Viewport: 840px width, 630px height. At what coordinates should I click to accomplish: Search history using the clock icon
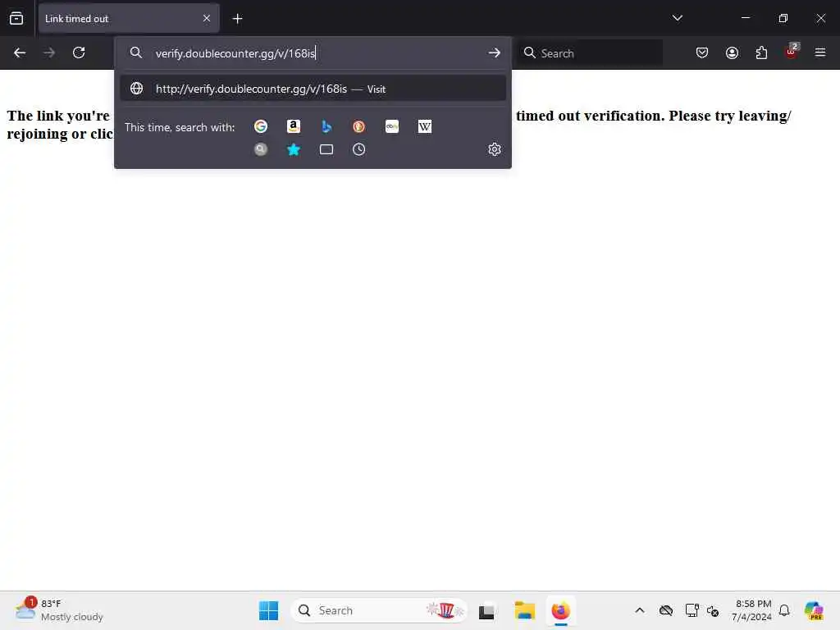(359, 149)
